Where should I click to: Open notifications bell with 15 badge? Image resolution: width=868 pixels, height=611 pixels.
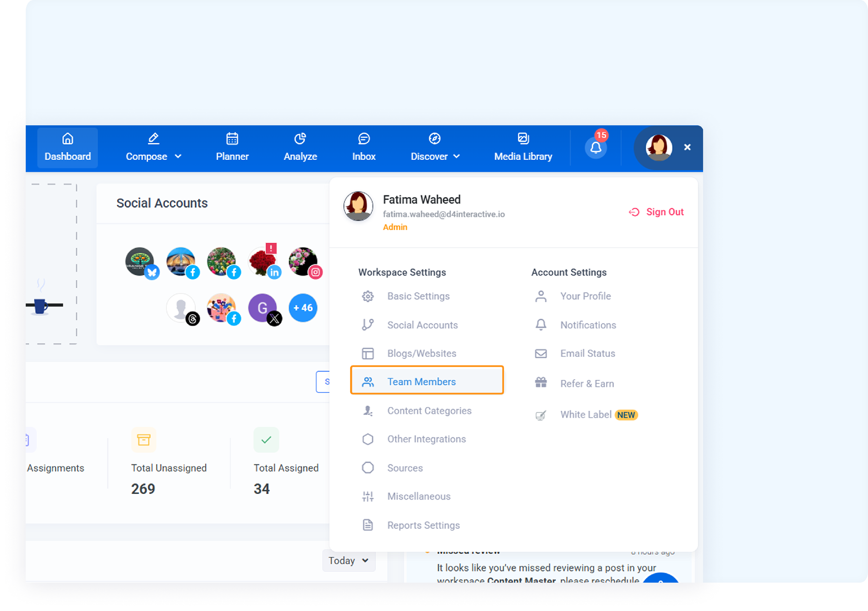pos(596,147)
